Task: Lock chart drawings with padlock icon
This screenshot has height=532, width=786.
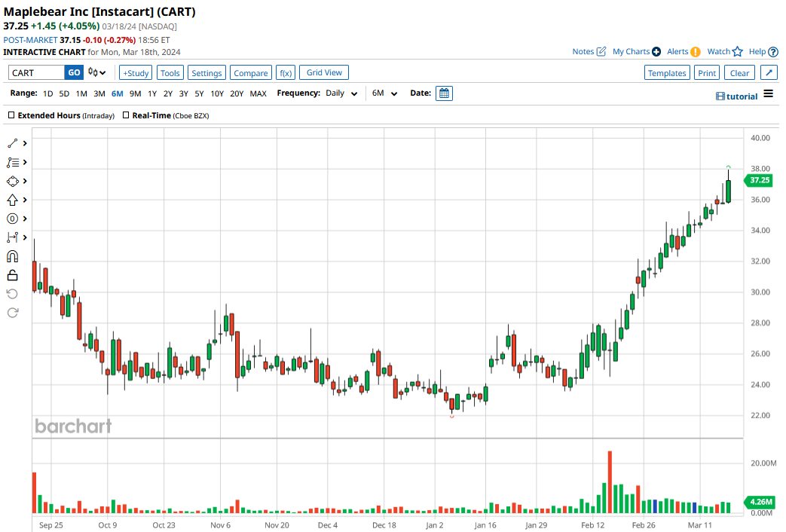Action: click(x=12, y=274)
